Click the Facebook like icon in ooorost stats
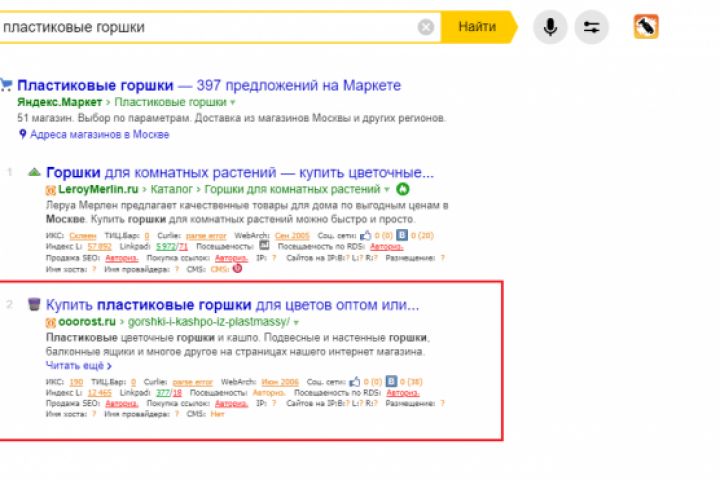720x480 pixels. click(x=354, y=382)
